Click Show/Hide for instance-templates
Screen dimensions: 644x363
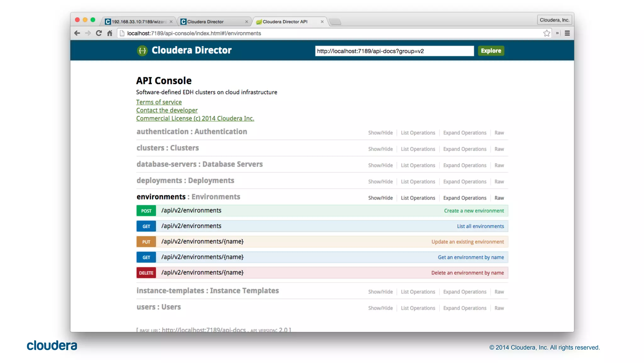(380, 292)
